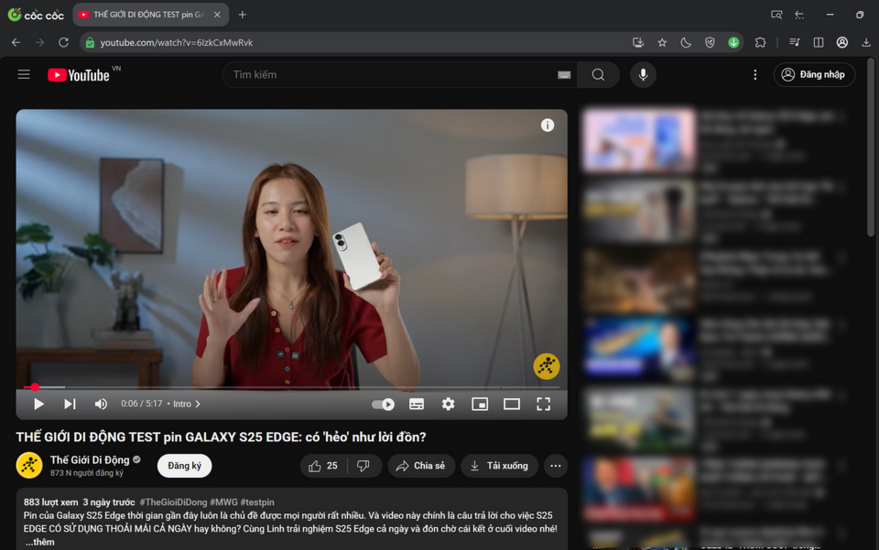Expand the Intro chapter list
This screenshot has height=550, width=879.
(186, 404)
